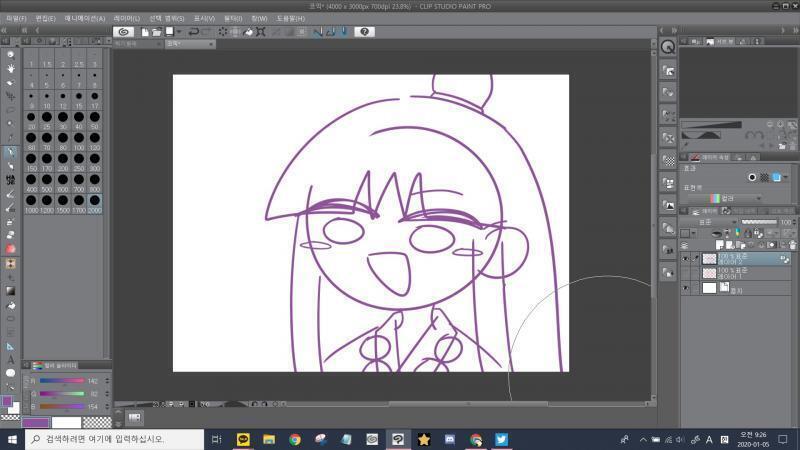The image size is (800, 450).
Task: Show layer 1 via visibility box
Action: click(x=685, y=273)
